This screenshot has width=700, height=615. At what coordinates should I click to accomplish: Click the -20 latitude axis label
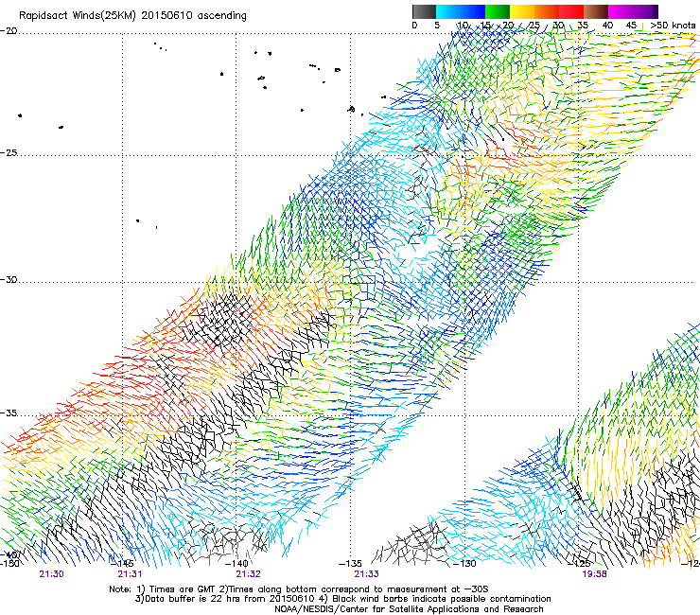tap(9, 31)
